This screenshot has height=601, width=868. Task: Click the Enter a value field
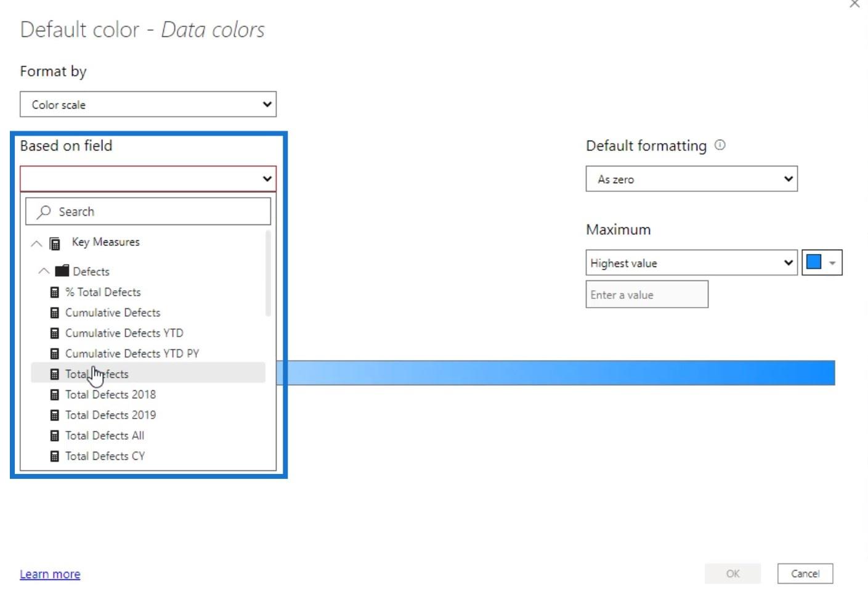pyautogui.click(x=647, y=295)
